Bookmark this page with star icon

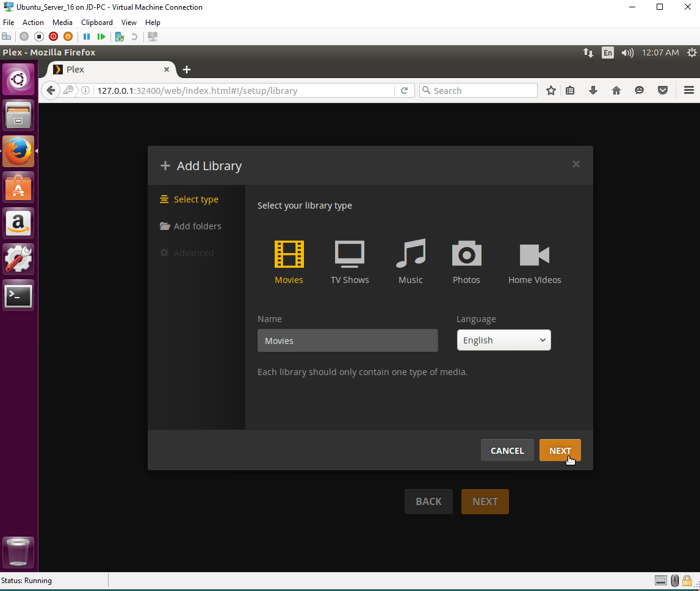coord(551,90)
